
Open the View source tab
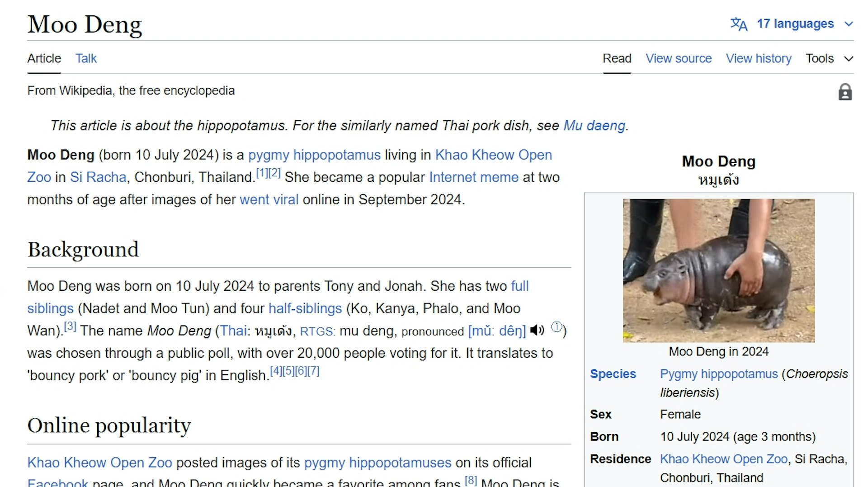(679, 58)
